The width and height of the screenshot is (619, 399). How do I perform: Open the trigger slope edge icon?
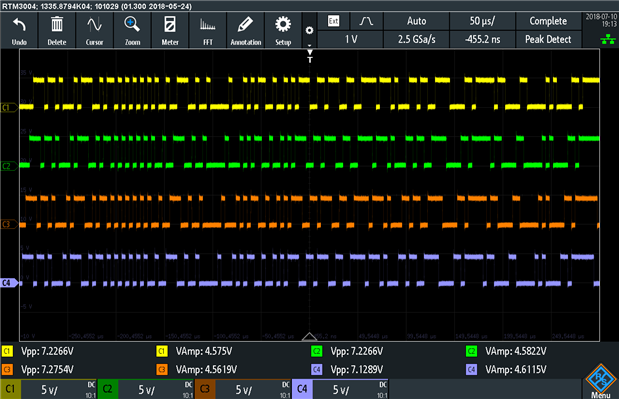click(366, 21)
